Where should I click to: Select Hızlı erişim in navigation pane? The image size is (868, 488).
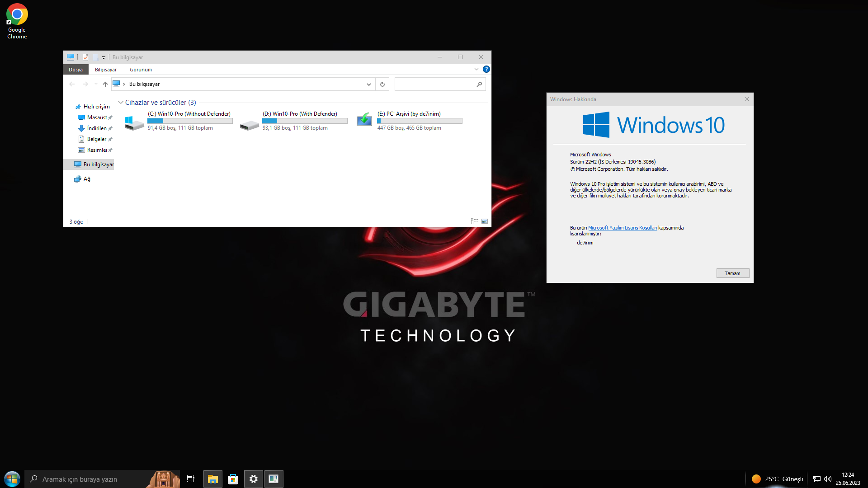click(x=92, y=107)
